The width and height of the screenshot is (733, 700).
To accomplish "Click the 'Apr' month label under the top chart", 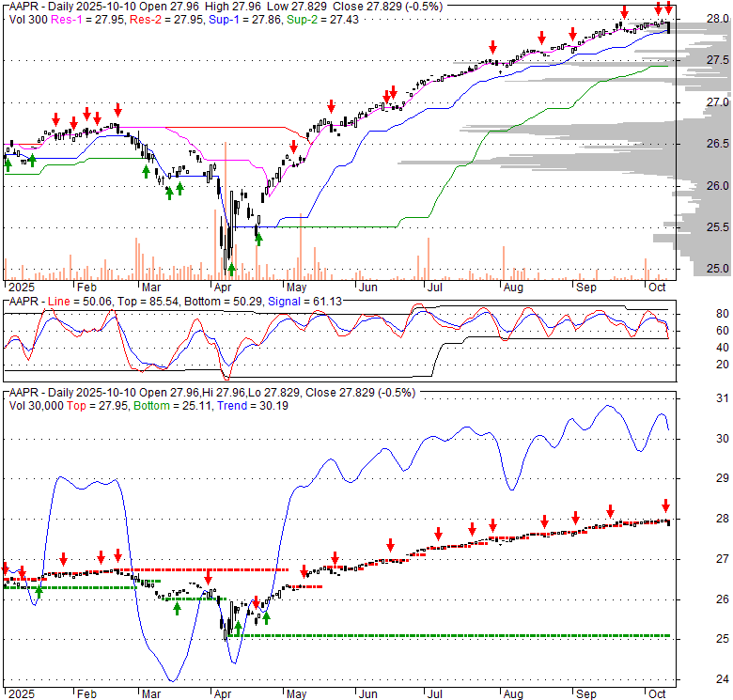I will coord(223,288).
